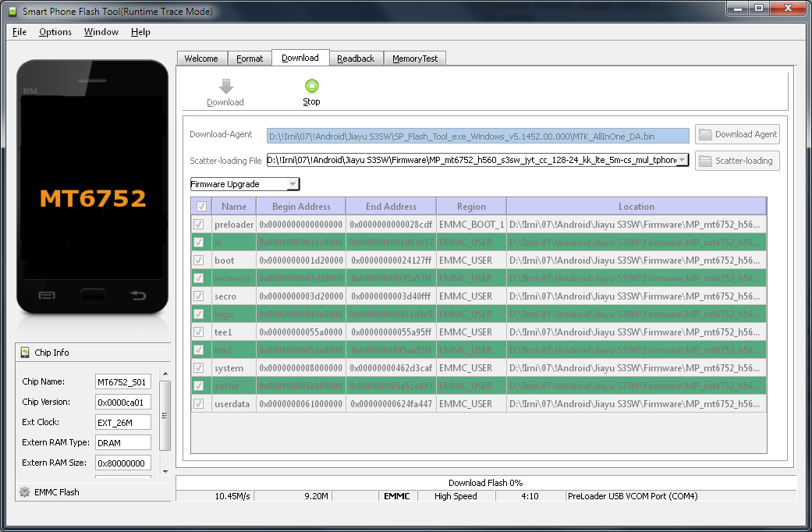This screenshot has height=532, width=812.
Task: Toggle the secro row checkbox
Action: click(x=198, y=296)
